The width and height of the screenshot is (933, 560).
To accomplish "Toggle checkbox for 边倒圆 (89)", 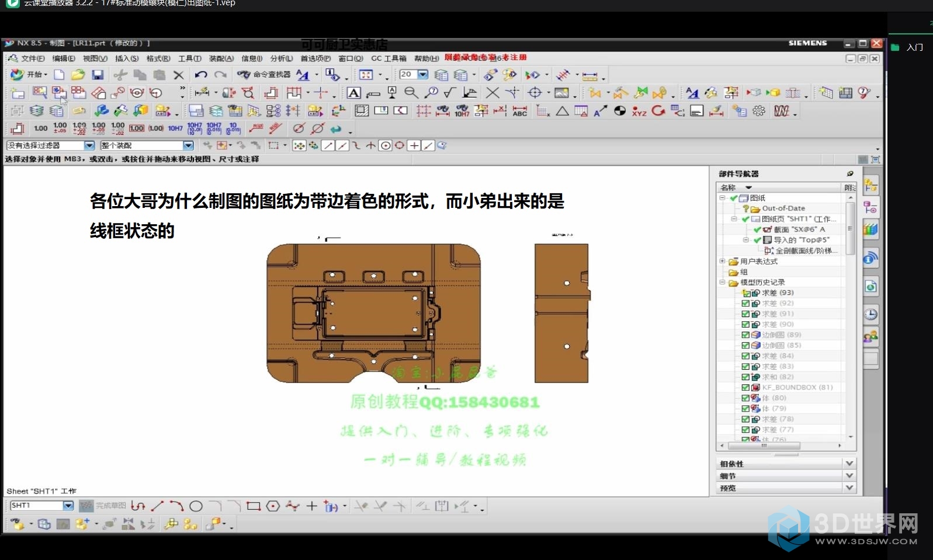I will tap(745, 335).
